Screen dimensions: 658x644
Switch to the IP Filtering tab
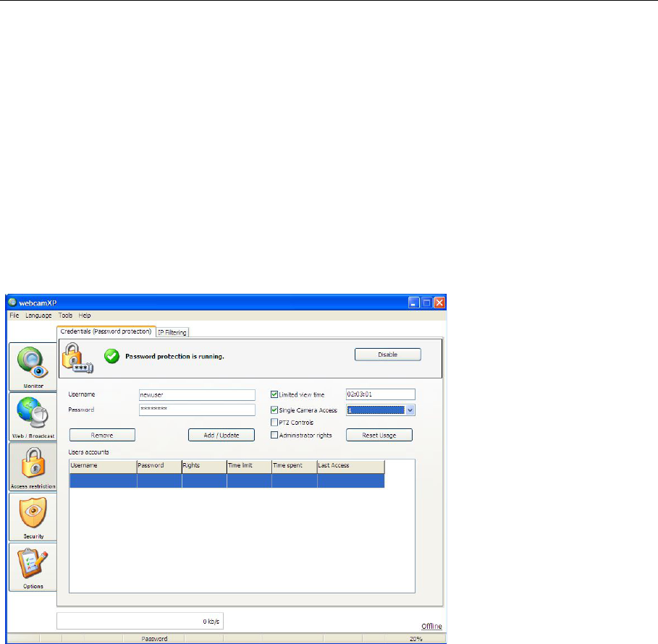click(x=172, y=332)
